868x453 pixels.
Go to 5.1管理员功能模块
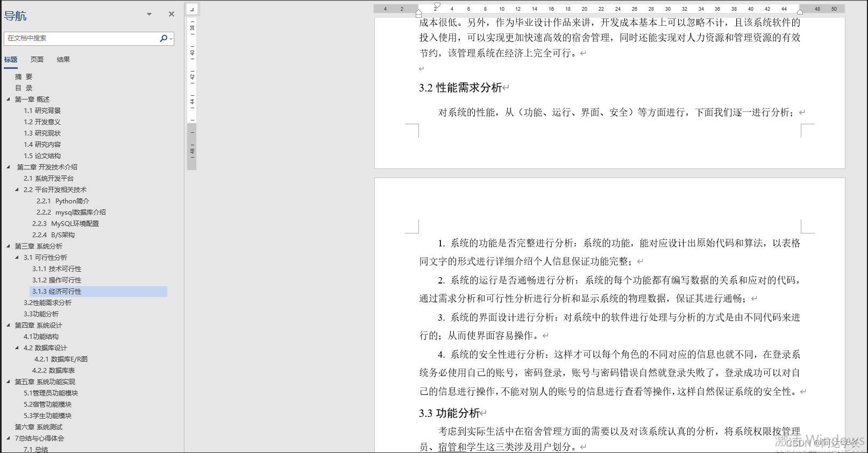tap(51, 393)
